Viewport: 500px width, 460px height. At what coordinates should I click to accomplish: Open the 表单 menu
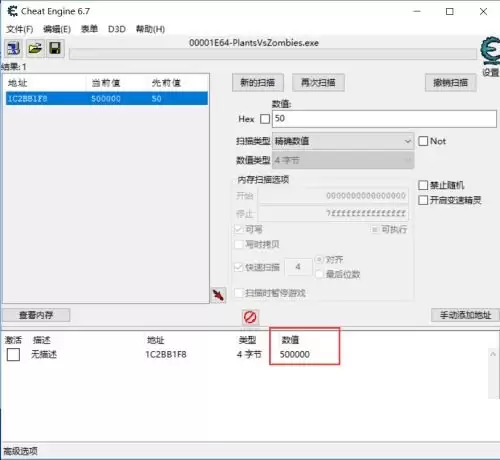pyautogui.click(x=89, y=29)
